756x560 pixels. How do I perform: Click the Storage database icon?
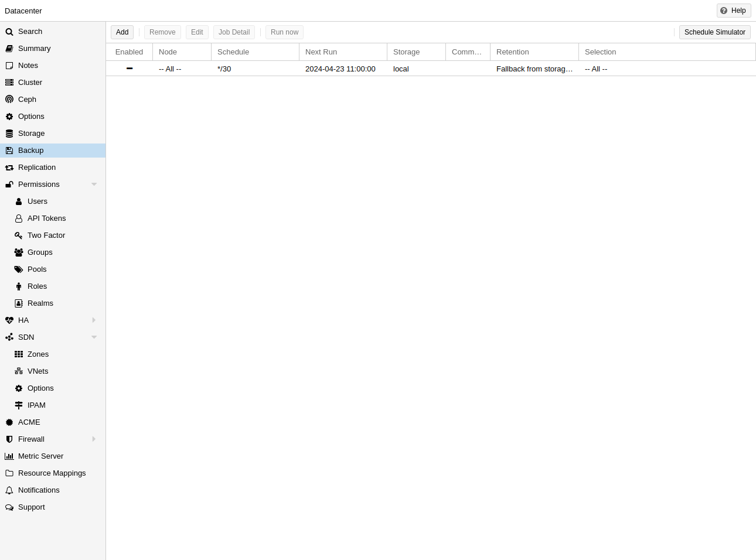(9, 134)
